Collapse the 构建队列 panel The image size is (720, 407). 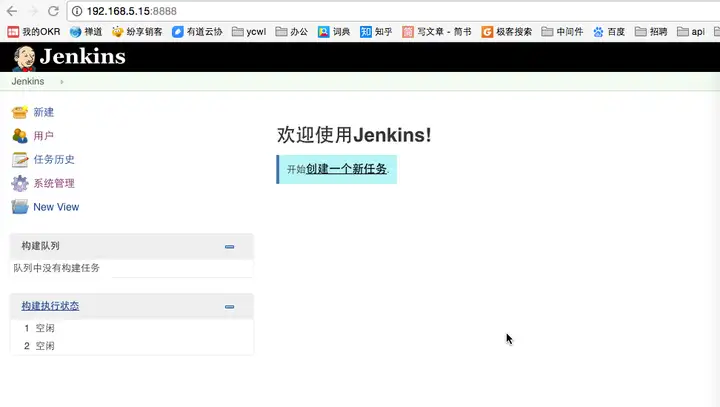pos(230,247)
